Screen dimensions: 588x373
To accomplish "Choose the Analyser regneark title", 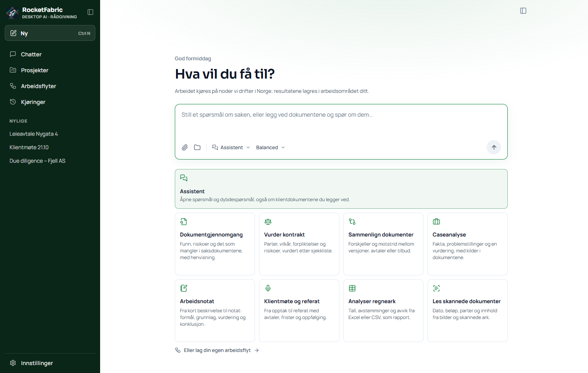I will pyautogui.click(x=372, y=302).
